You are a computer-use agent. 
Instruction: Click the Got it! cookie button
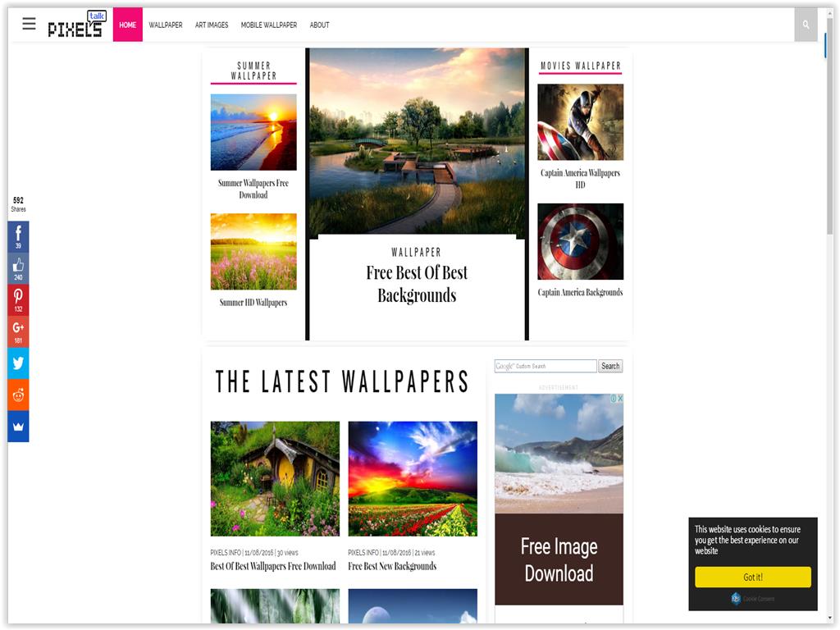(753, 577)
